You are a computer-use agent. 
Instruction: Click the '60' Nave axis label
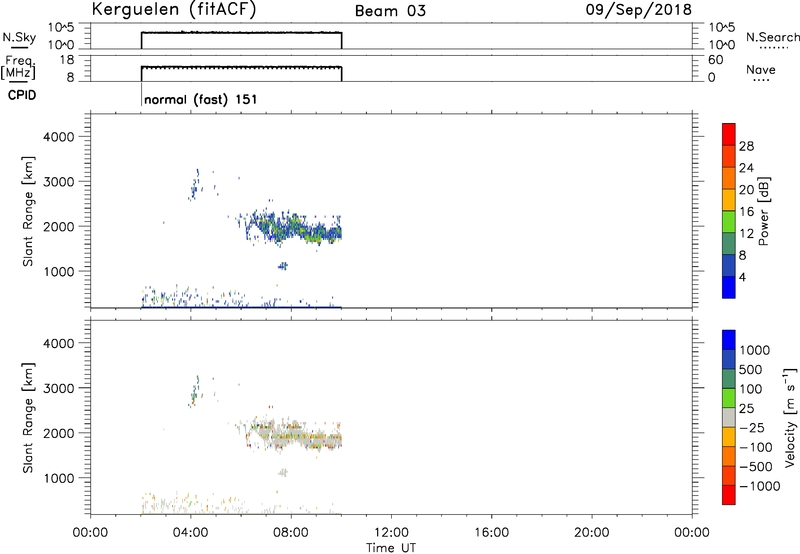coord(715,60)
